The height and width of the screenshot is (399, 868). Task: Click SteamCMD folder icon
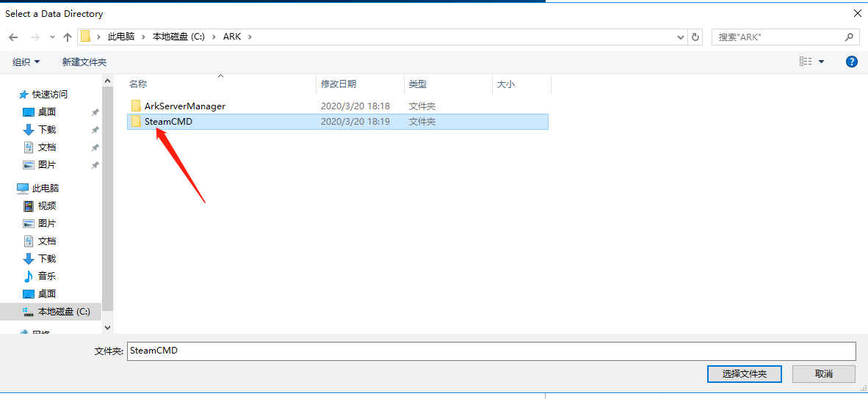136,122
